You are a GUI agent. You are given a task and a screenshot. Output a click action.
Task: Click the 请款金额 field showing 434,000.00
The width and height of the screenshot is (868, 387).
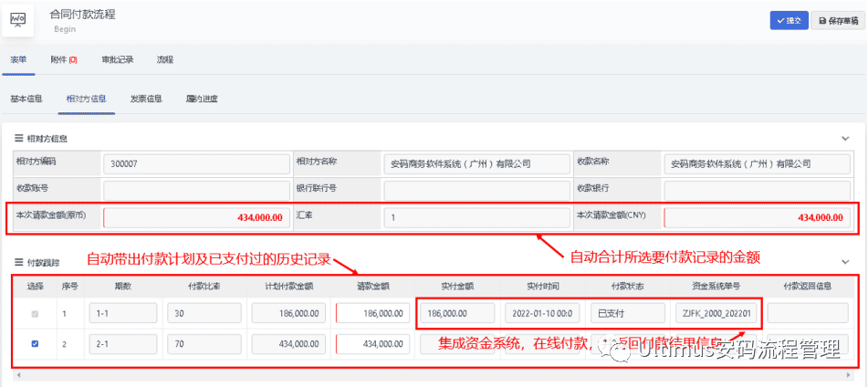pos(372,344)
